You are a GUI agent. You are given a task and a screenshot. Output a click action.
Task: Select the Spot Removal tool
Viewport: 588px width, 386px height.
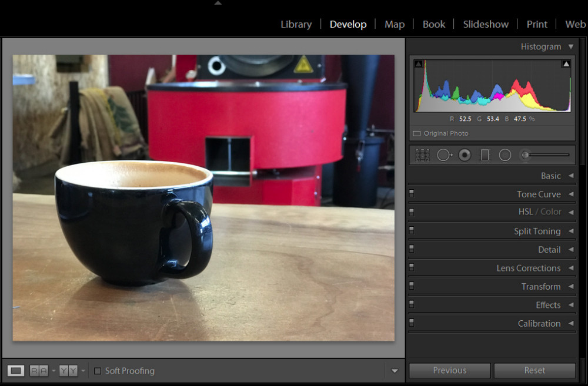click(445, 155)
